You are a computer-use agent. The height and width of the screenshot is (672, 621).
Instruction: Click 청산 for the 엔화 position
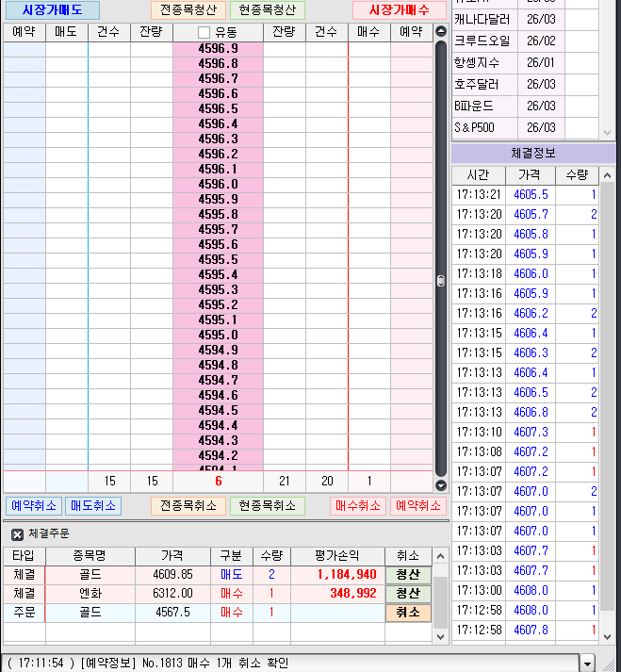coord(407,593)
